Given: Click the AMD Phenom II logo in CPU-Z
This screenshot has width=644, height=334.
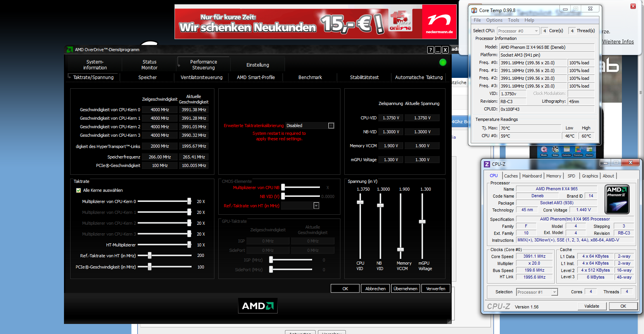Looking at the screenshot, I should pyautogui.click(x=617, y=199).
